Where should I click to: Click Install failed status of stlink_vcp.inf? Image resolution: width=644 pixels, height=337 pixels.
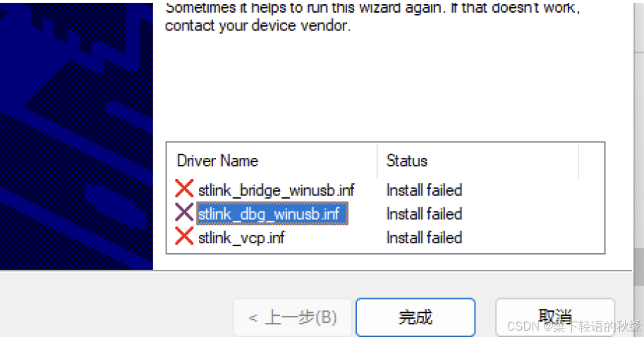[424, 238]
